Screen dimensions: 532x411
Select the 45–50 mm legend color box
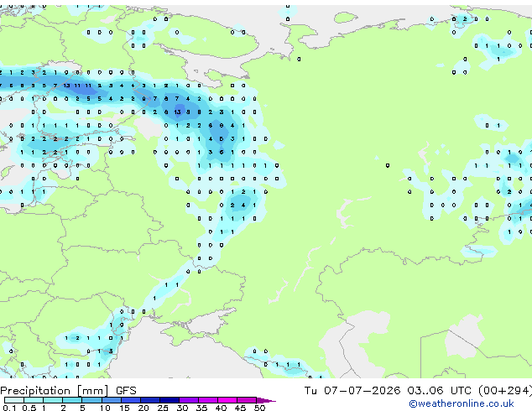click(x=247, y=400)
